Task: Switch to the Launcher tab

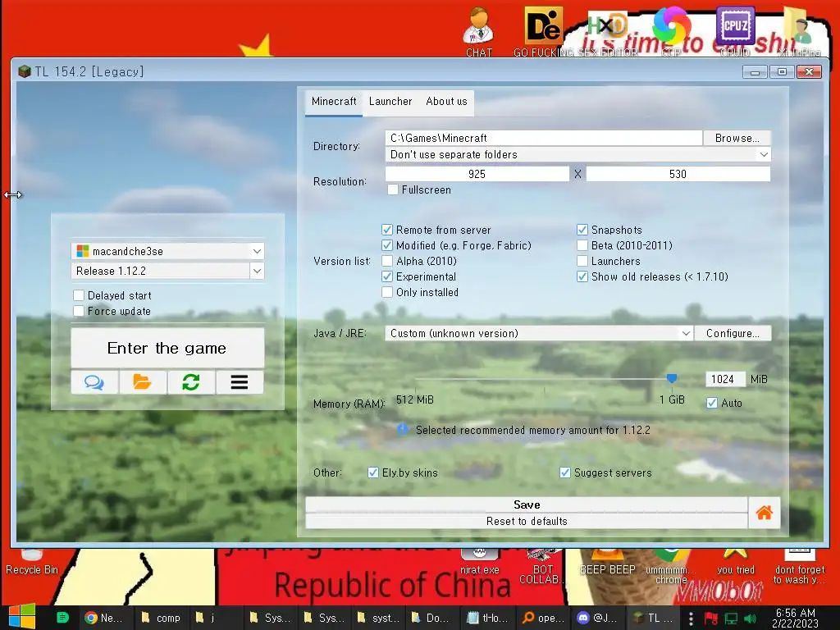Action: tap(390, 101)
